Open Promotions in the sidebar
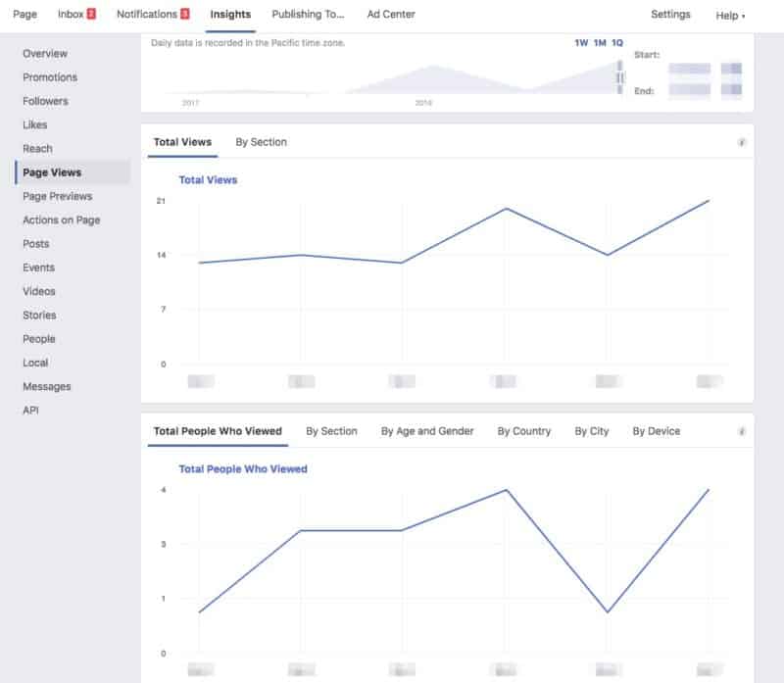 tap(50, 77)
